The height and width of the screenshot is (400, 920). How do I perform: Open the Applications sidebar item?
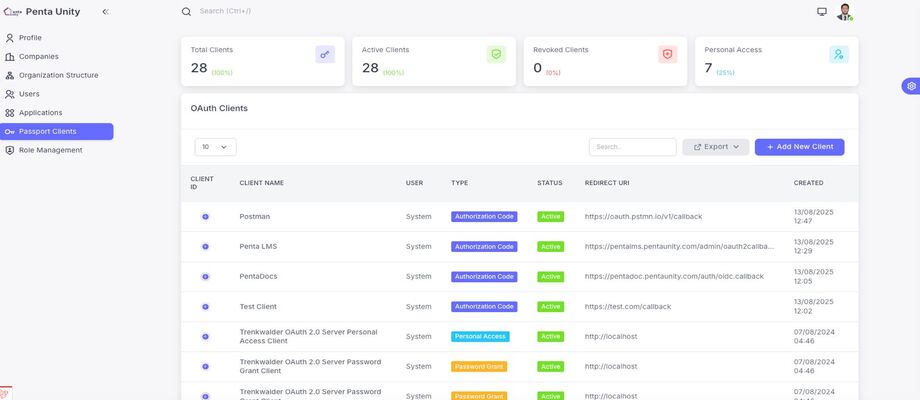[x=40, y=113]
